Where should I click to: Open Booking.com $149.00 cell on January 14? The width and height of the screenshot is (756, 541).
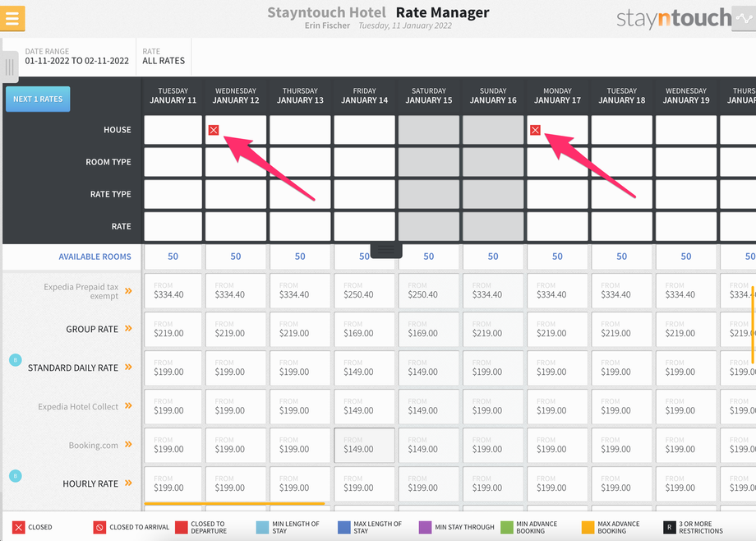coord(365,445)
